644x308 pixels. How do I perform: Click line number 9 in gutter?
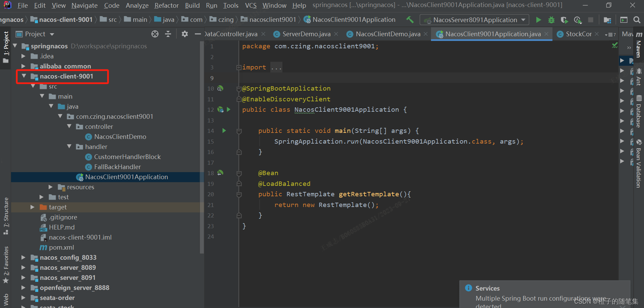(212, 78)
